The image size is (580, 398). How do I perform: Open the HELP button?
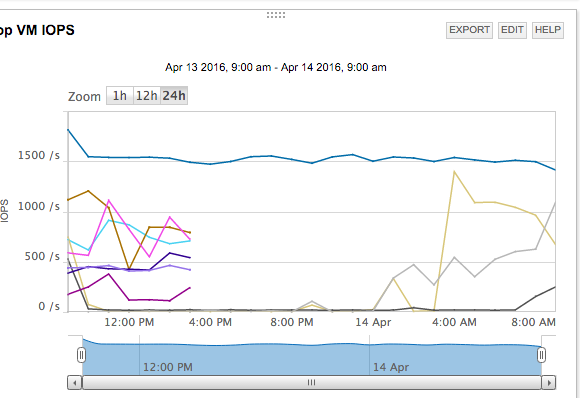pos(548,30)
